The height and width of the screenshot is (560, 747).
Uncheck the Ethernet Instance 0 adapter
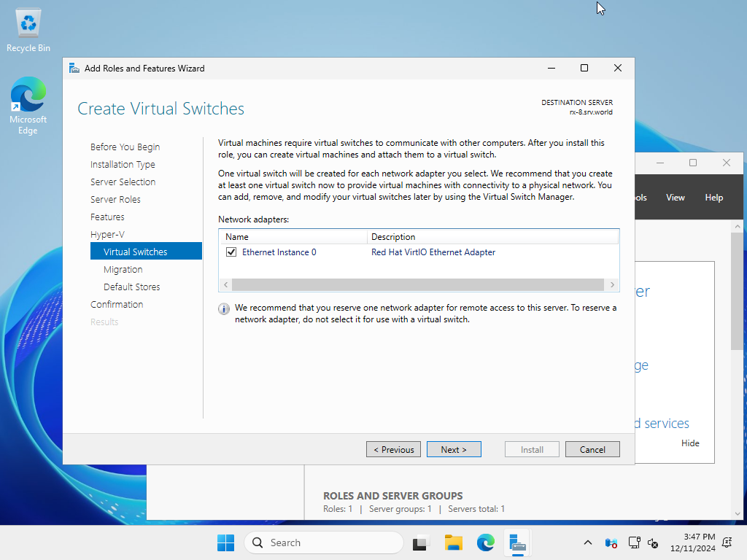point(231,252)
